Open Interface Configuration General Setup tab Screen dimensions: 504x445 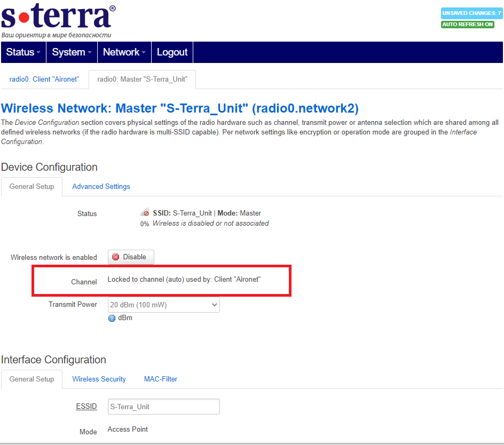click(32, 379)
